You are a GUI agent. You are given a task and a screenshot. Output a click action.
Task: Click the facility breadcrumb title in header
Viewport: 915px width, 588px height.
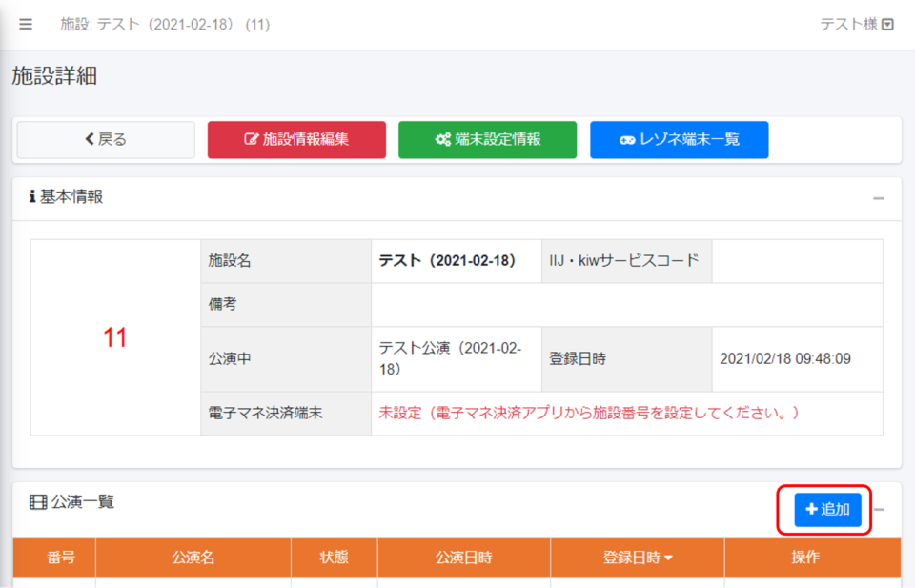(165, 25)
